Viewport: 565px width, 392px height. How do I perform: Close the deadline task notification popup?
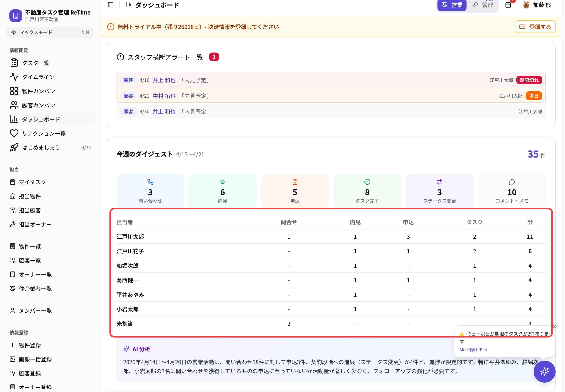tap(554, 326)
